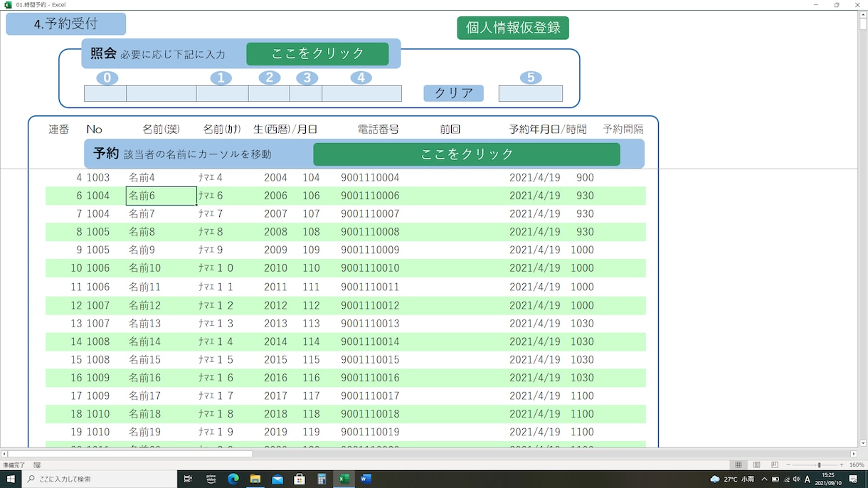Open File Explorer from the taskbar

[x=255, y=479]
